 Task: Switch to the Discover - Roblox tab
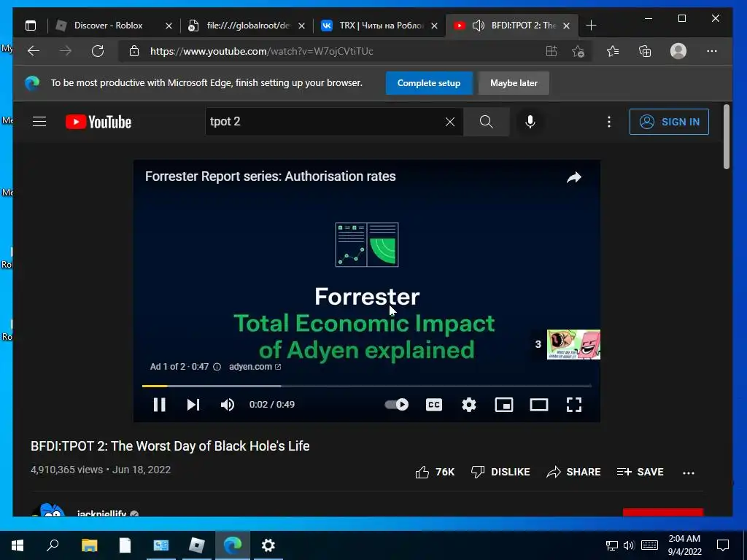108,26
